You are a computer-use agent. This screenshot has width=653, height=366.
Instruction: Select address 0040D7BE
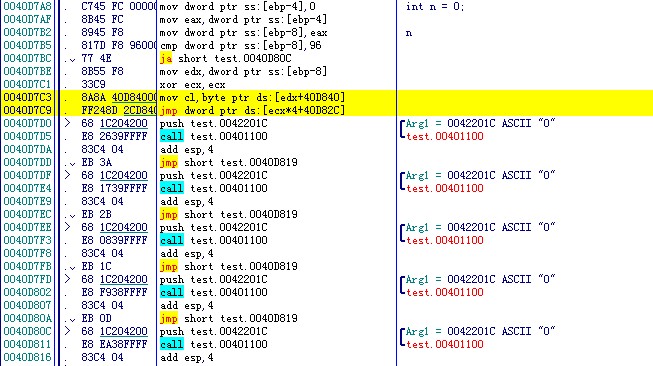click(27, 72)
